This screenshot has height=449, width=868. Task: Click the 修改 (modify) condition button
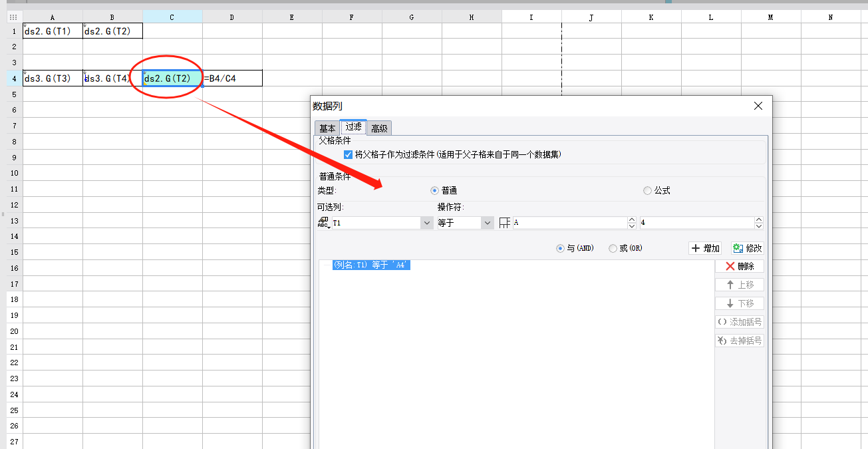(747, 248)
